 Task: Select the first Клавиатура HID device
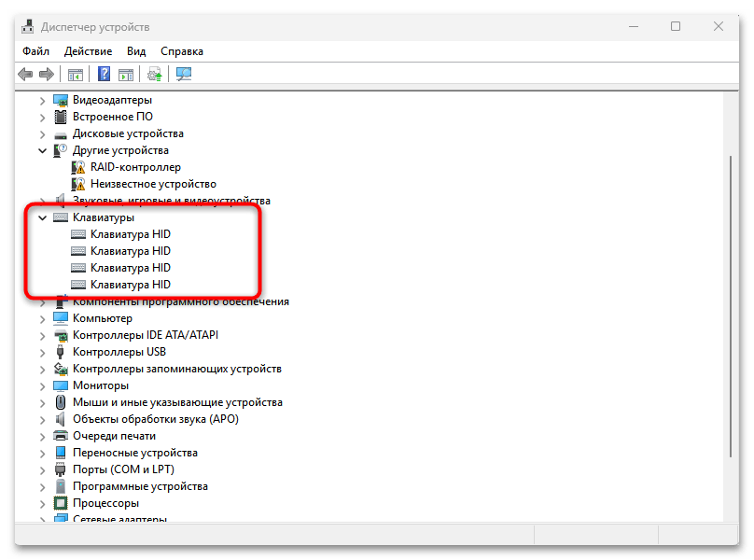coord(130,234)
